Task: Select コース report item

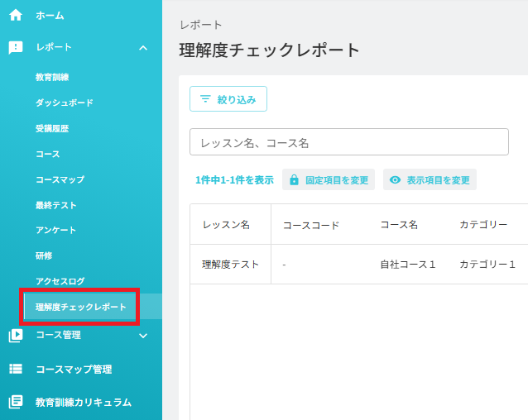Action: [48, 154]
